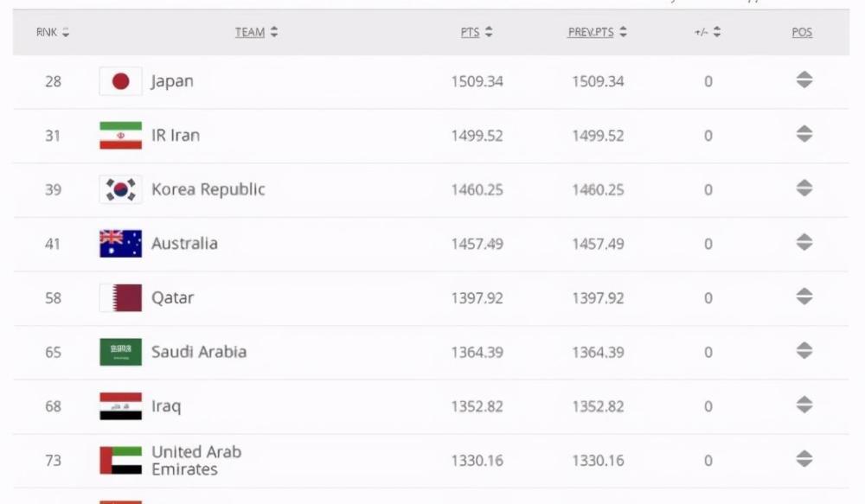865x504 pixels.
Task: Click Japan's position change indicator
Action: click(x=804, y=80)
